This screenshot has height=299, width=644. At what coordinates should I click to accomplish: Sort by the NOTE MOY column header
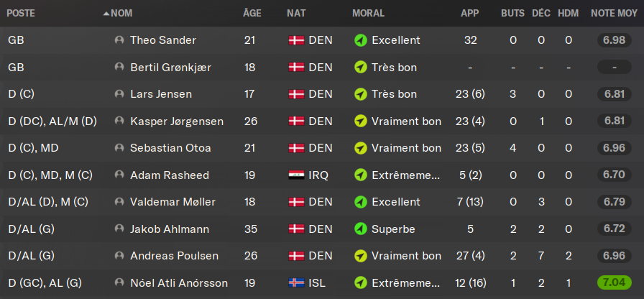pyautogui.click(x=612, y=14)
